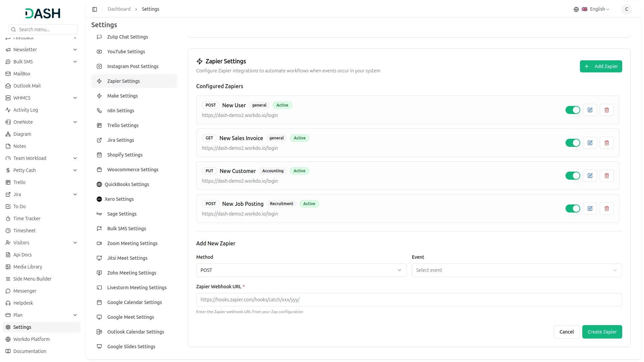Click edit icon for New Job Posting
This screenshot has width=644, height=362.
tap(590, 208)
